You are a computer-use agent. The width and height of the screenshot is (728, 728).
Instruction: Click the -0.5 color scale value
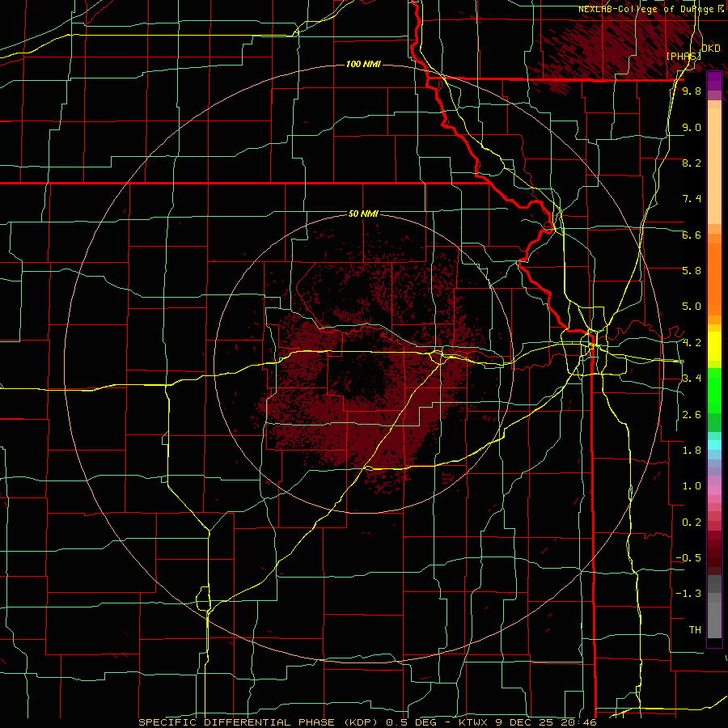pos(688,558)
